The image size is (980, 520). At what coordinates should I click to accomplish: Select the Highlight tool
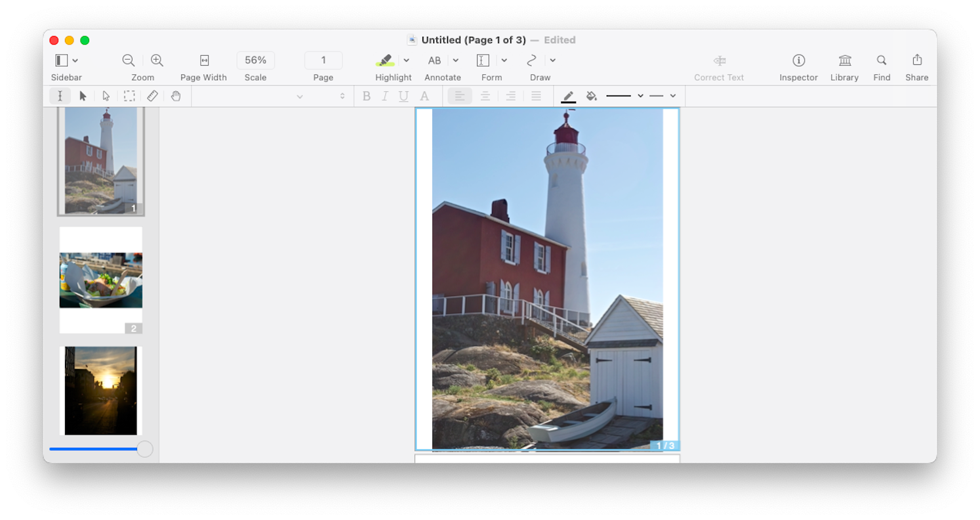click(386, 60)
